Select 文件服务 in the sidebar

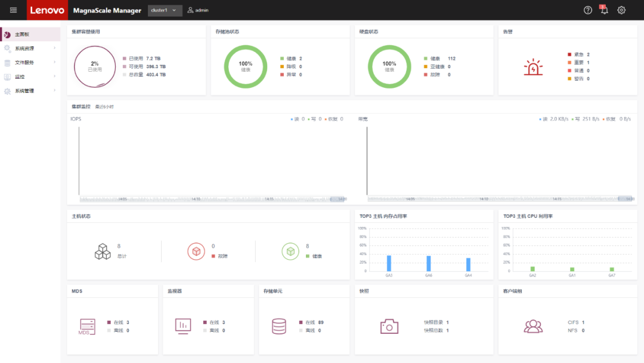click(x=30, y=63)
